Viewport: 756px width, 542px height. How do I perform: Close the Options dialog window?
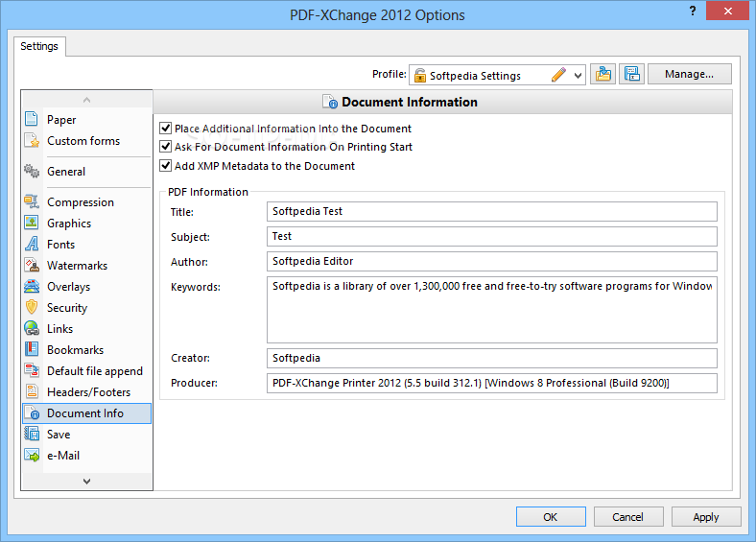(x=727, y=11)
